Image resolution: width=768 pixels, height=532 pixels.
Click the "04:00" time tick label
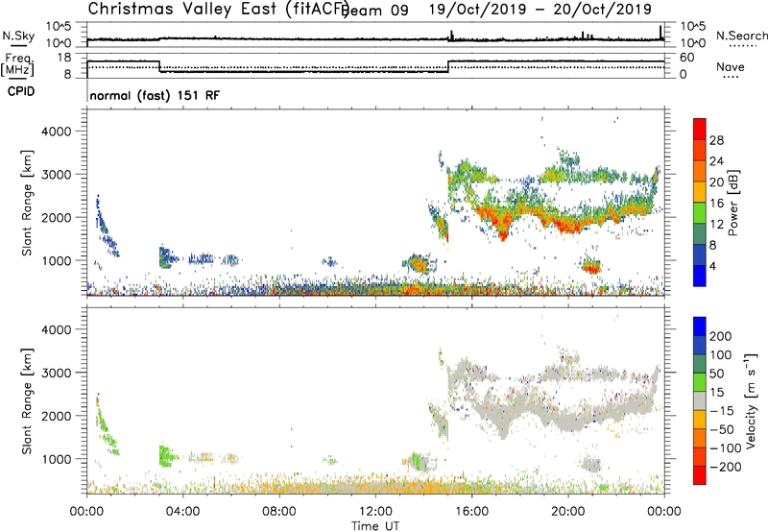(182, 512)
